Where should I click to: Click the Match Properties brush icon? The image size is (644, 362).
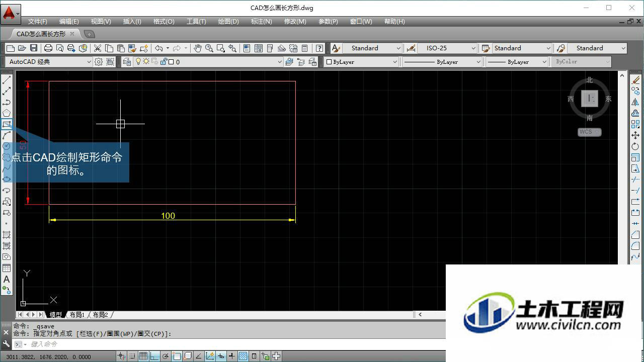pos(132,48)
